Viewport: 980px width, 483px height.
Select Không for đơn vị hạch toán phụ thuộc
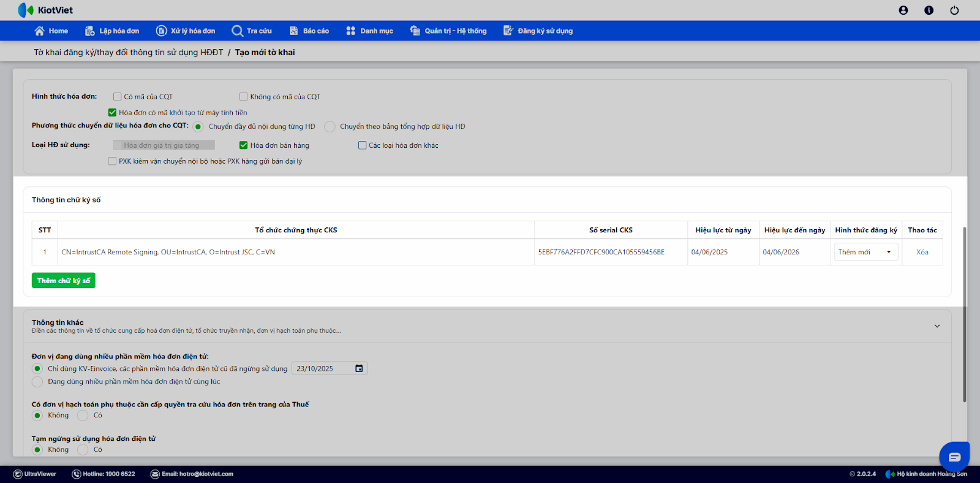[x=37, y=416]
